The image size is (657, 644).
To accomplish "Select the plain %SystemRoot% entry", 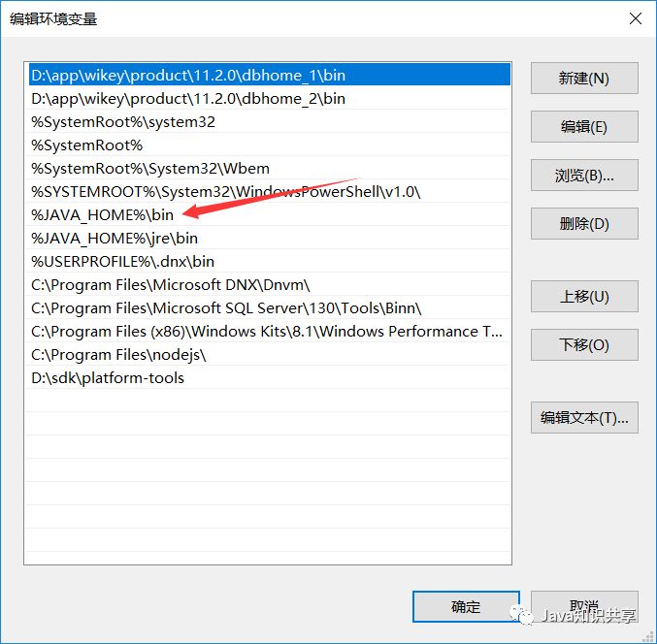I will (269, 145).
